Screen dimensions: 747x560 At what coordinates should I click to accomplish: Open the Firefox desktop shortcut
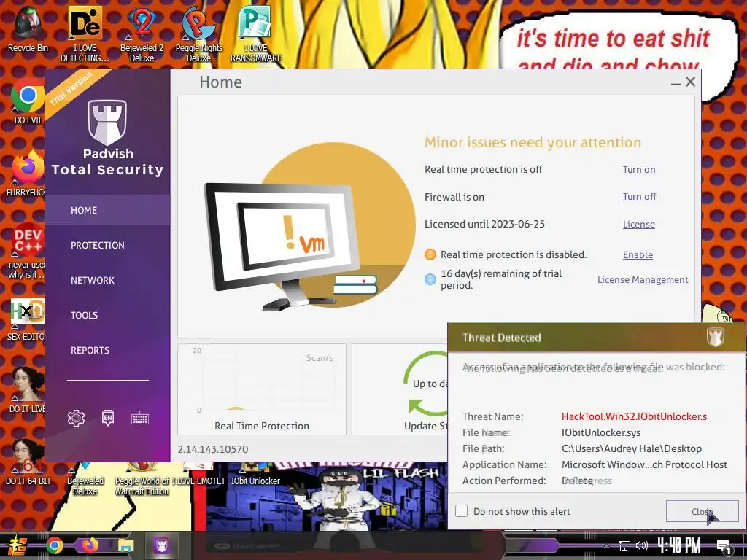click(x=28, y=172)
